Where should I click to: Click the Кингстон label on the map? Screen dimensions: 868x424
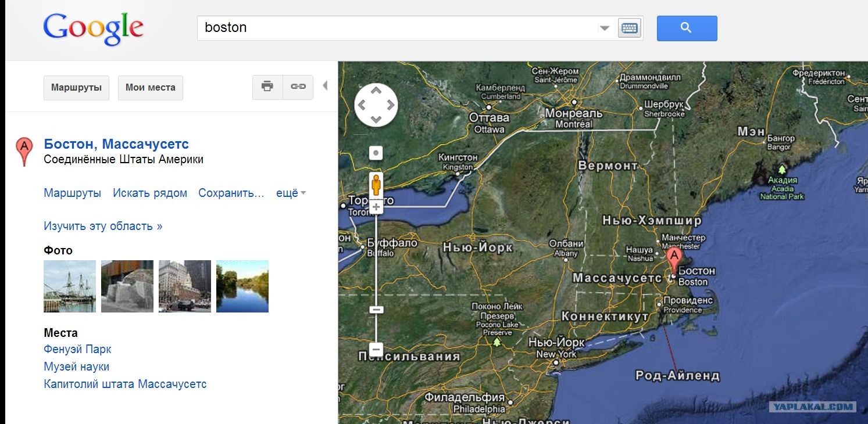(458, 157)
